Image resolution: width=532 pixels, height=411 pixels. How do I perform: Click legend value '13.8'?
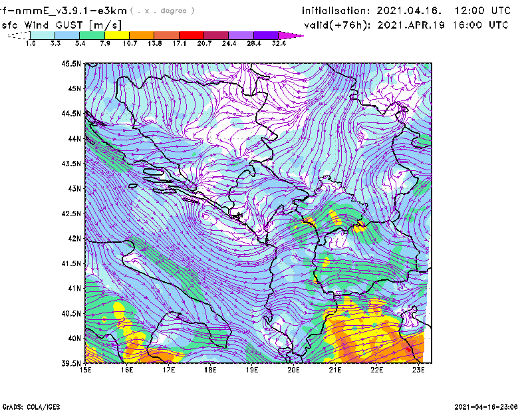155,43
